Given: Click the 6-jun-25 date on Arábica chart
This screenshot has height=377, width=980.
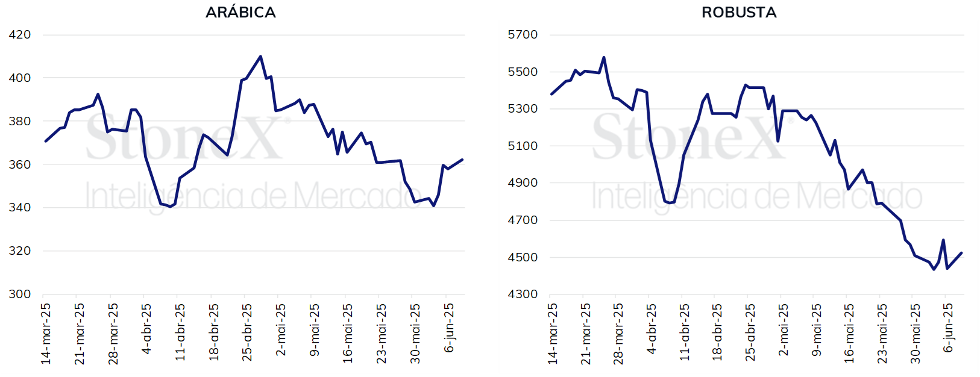Looking at the screenshot, I should 449,328.
